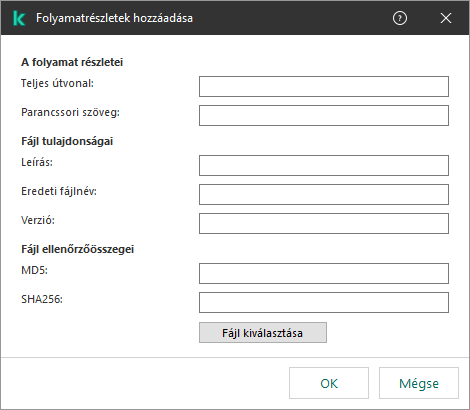Click the 'Leírás:' label
Viewport: 470px width, 410px height.
point(37,162)
